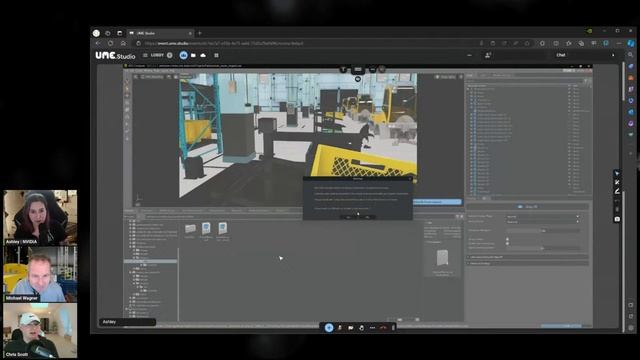Click the browser back arrow

[x=98, y=43]
